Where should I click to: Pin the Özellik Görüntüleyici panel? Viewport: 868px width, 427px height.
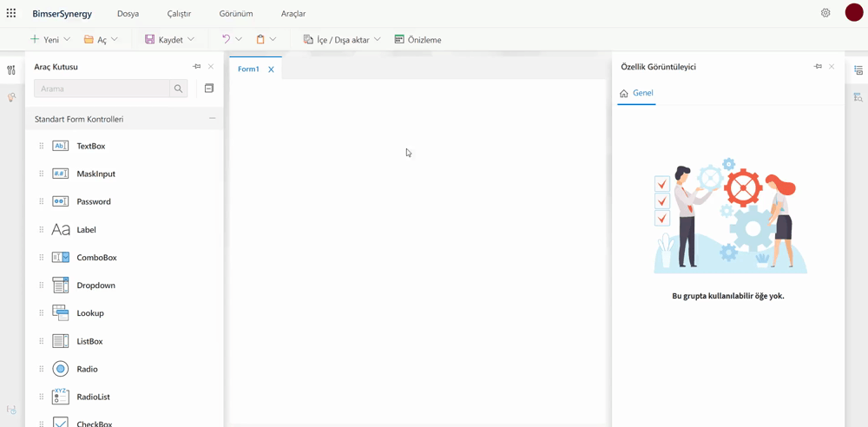pyautogui.click(x=818, y=67)
